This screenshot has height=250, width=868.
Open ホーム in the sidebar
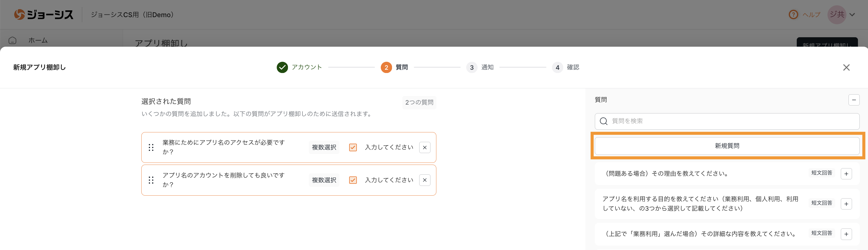point(38,40)
